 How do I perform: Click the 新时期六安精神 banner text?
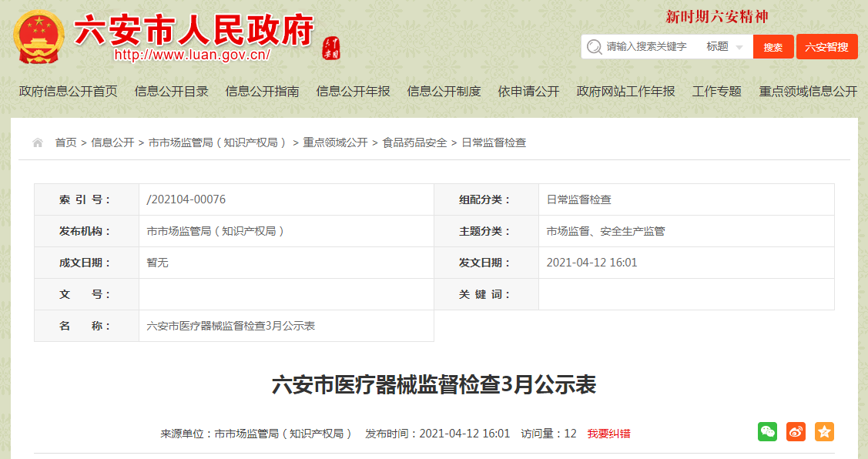click(x=717, y=17)
